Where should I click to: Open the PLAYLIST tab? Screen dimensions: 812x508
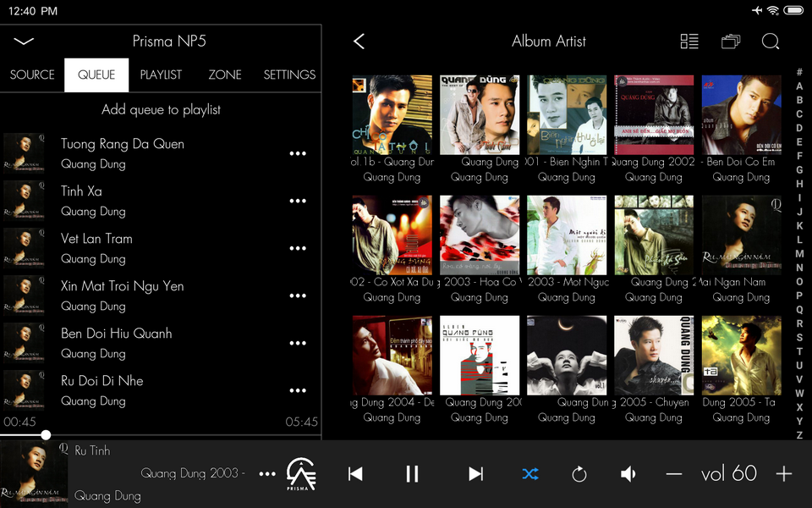pos(161,75)
